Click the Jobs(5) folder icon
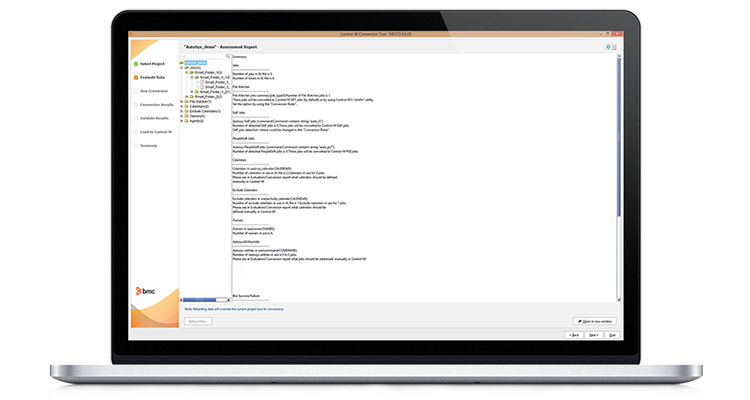750x400 pixels. (186, 67)
